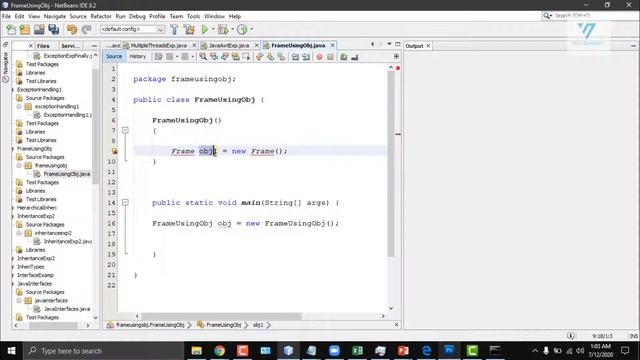Open the Services panel tab
Screen dimensions: 640x360
[x=70, y=46]
